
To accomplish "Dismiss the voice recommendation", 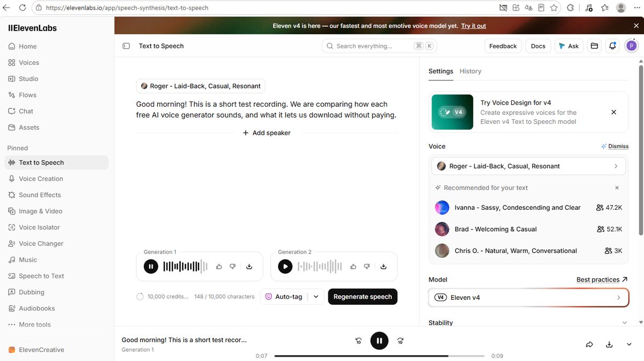I will pos(615,146).
